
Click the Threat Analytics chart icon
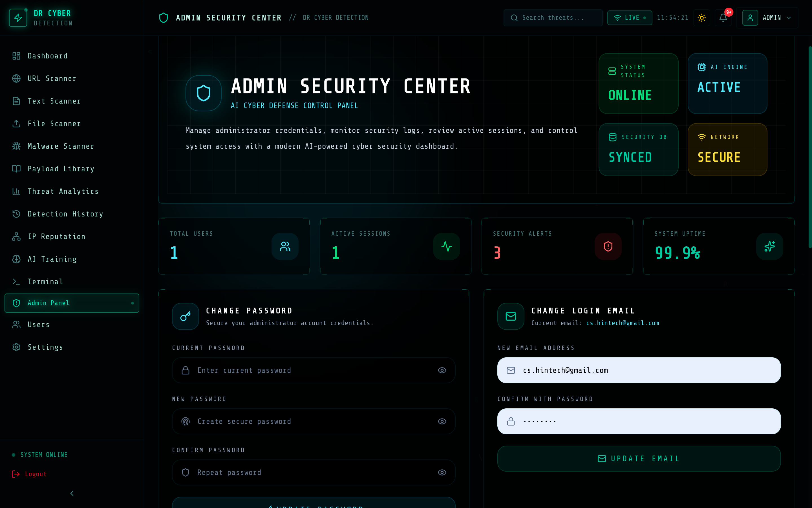pos(16,191)
